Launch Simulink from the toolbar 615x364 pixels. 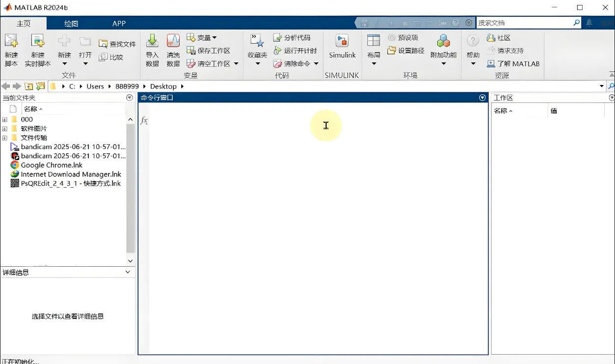point(342,47)
